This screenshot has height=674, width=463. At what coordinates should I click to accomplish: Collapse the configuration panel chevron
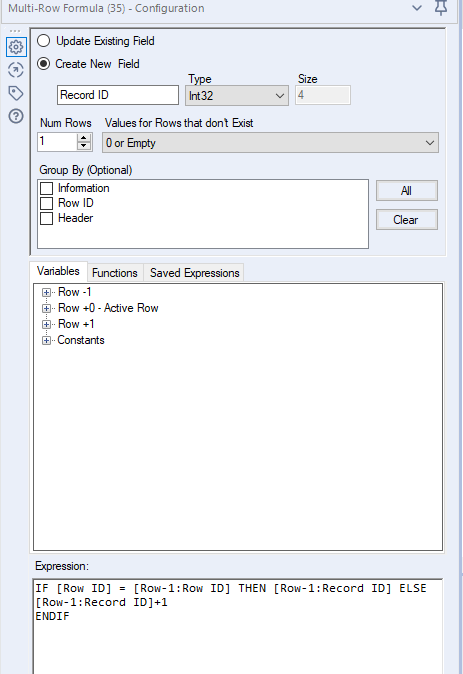(417, 8)
